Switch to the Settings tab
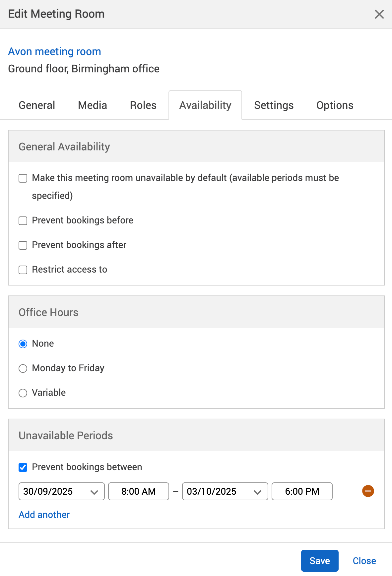392x576 pixels. (x=274, y=105)
